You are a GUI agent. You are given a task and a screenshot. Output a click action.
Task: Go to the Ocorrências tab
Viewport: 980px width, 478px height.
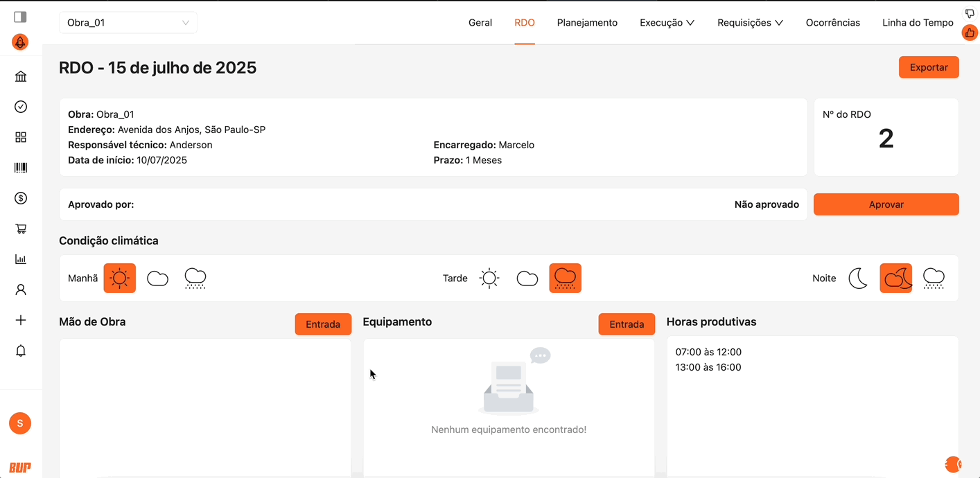pyautogui.click(x=832, y=23)
